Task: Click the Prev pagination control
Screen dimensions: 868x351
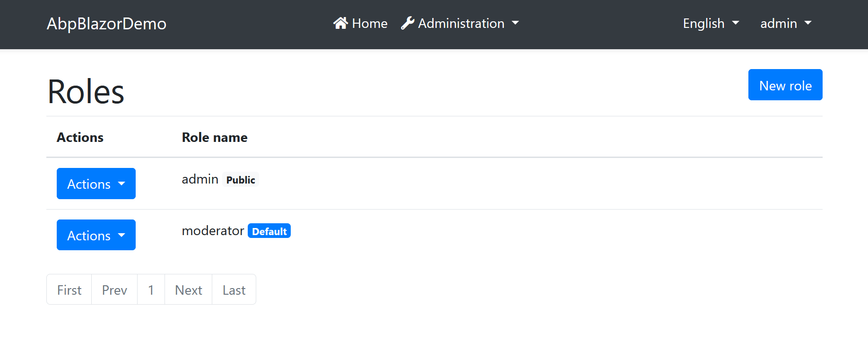Action: click(114, 289)
